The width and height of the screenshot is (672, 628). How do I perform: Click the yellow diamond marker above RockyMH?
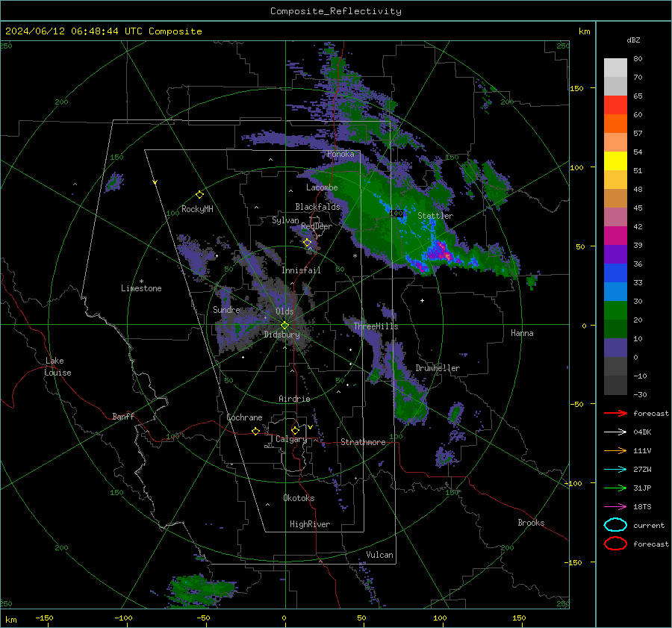[x=199, y=195]
